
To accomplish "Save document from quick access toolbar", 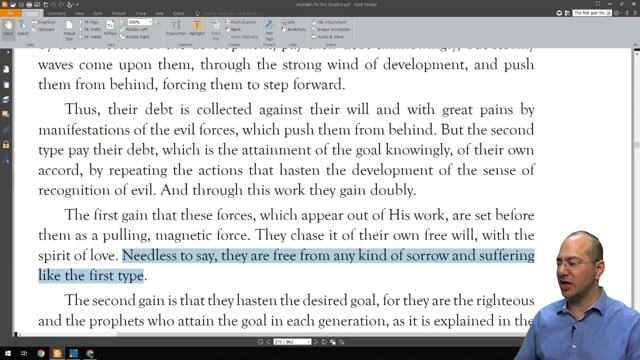I will click(x=21, y=4).
